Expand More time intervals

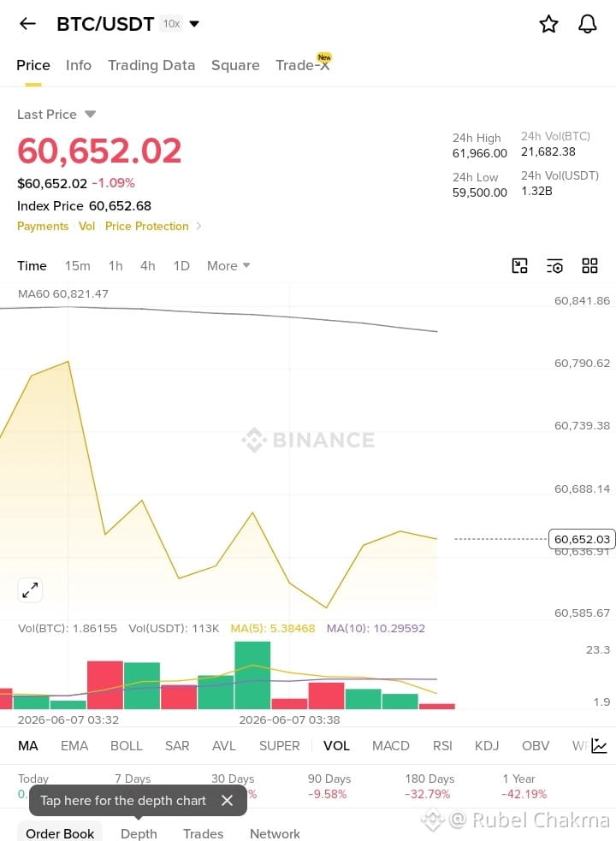(x=228, y=265)
